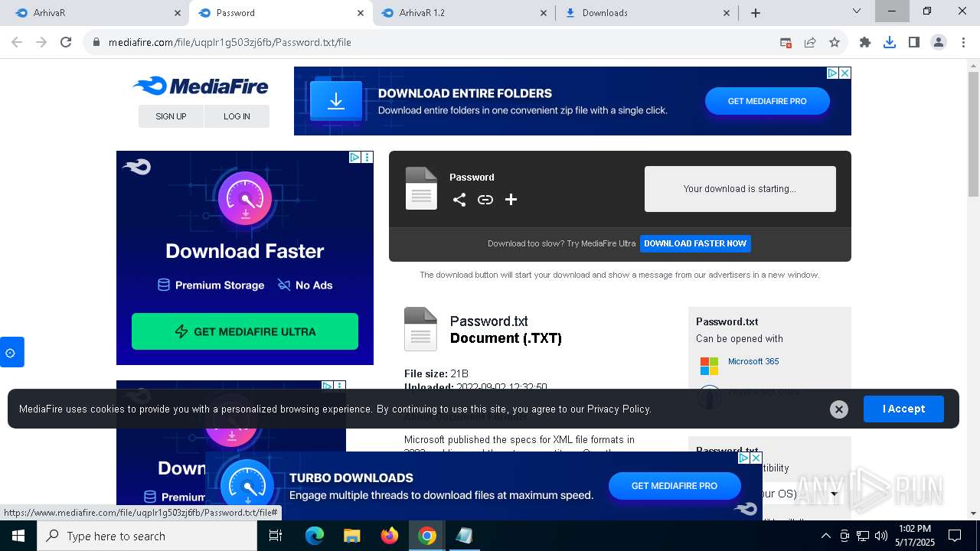Open Task View on taskbar

tap(276, 536)
